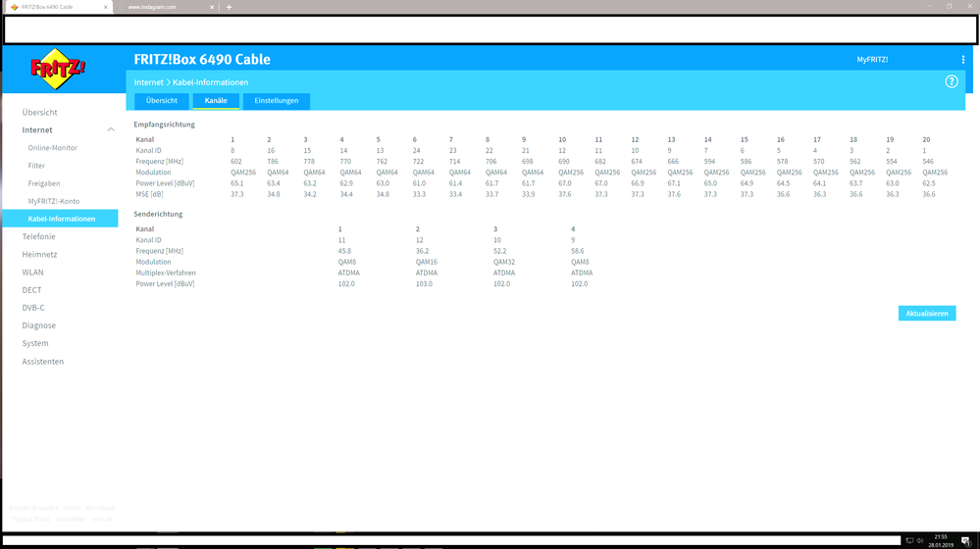Click the network icon in system tray

point(909,541)
